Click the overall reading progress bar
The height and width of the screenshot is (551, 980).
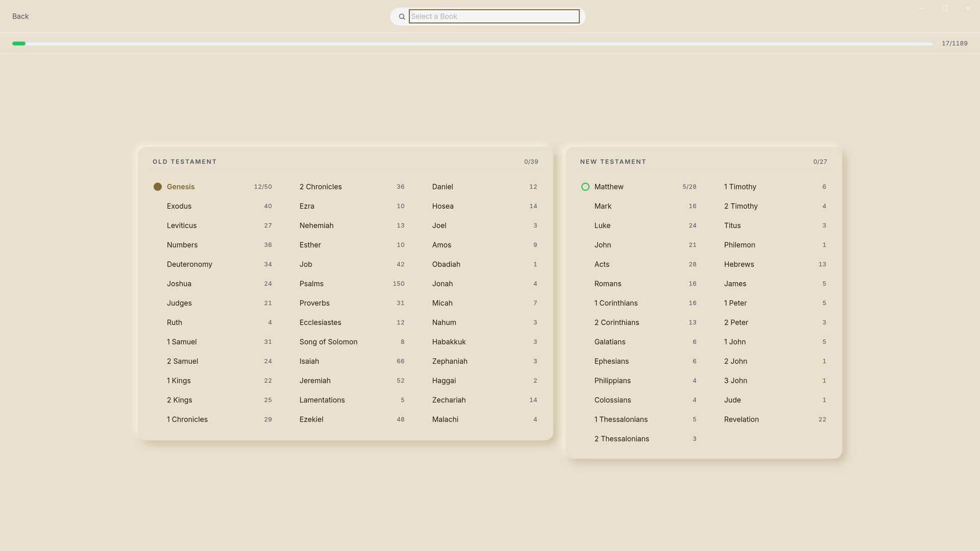[473, 44]
